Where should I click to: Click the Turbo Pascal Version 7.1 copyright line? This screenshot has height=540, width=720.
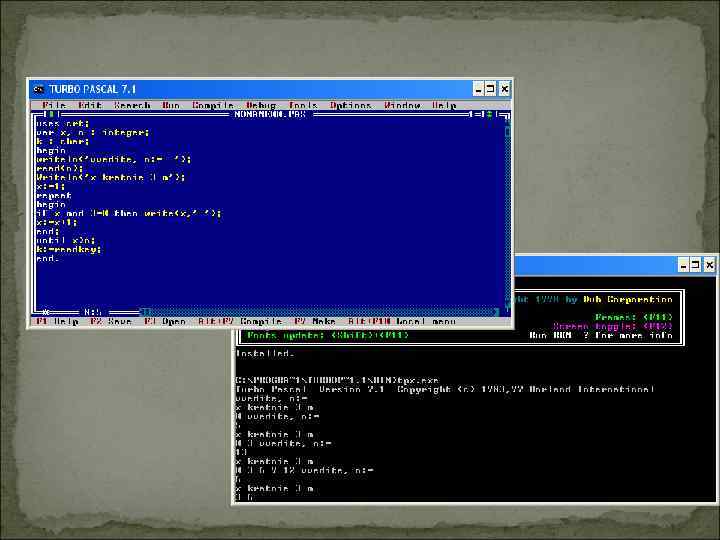(x=444, y=389)
